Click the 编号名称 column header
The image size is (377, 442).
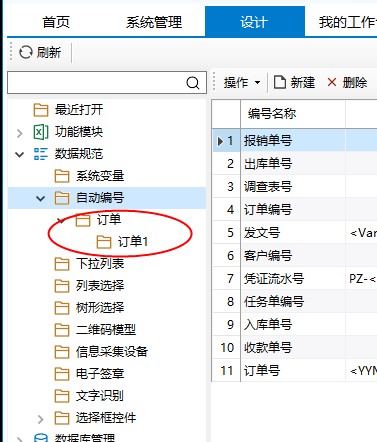[293, 114]
